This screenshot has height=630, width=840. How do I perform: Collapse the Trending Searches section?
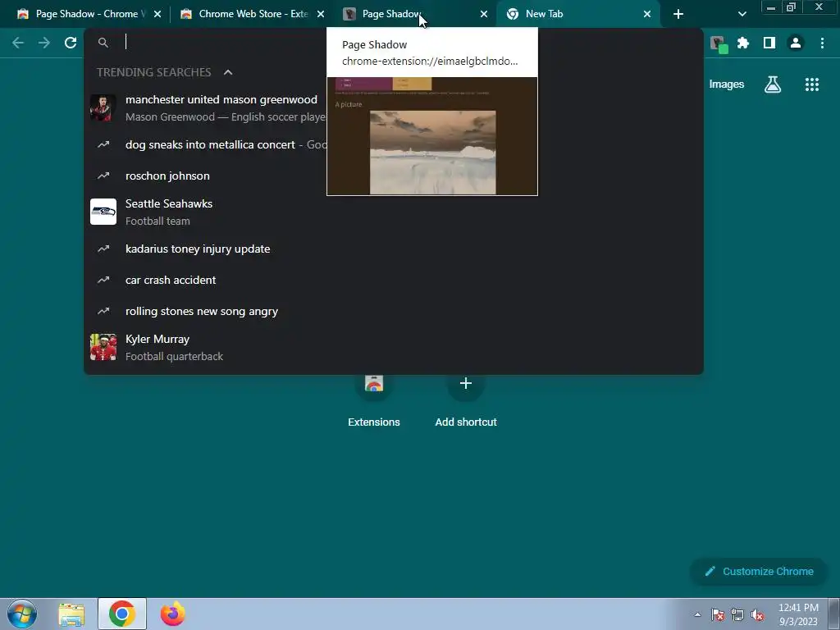(x=228, y=72)
